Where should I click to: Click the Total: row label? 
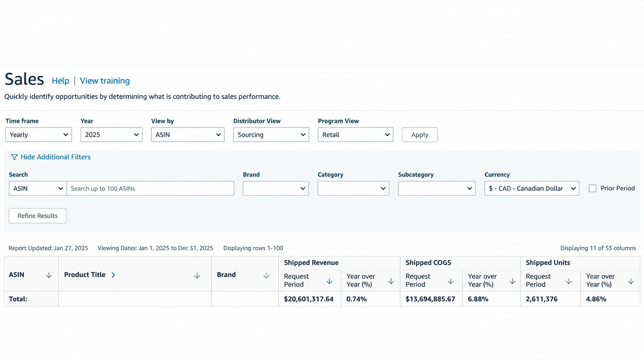pos(18,299)
